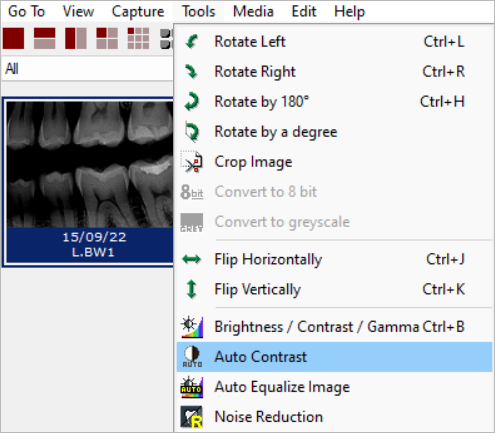Select the Rotate by 180° icon

click(192, 102)
